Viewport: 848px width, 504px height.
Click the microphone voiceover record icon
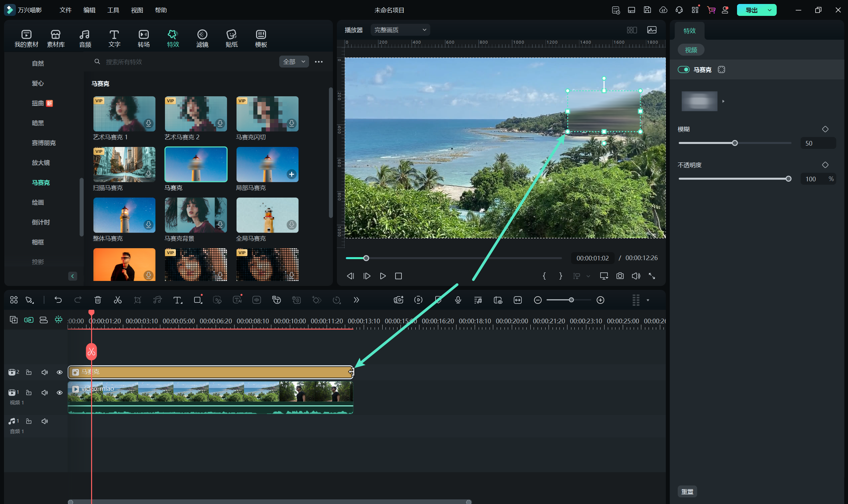(458, 300)
